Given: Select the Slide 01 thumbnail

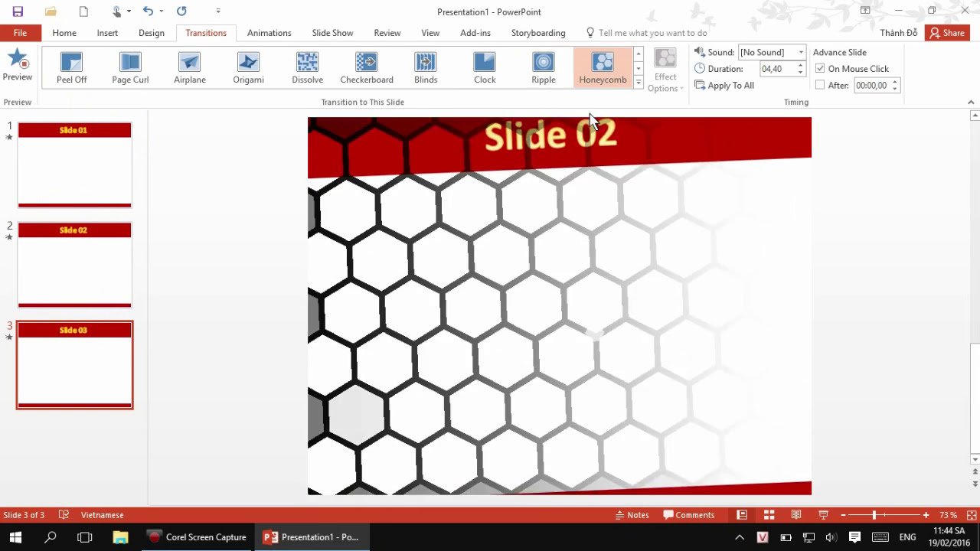Looking at the screenshot, I should 74,165.
